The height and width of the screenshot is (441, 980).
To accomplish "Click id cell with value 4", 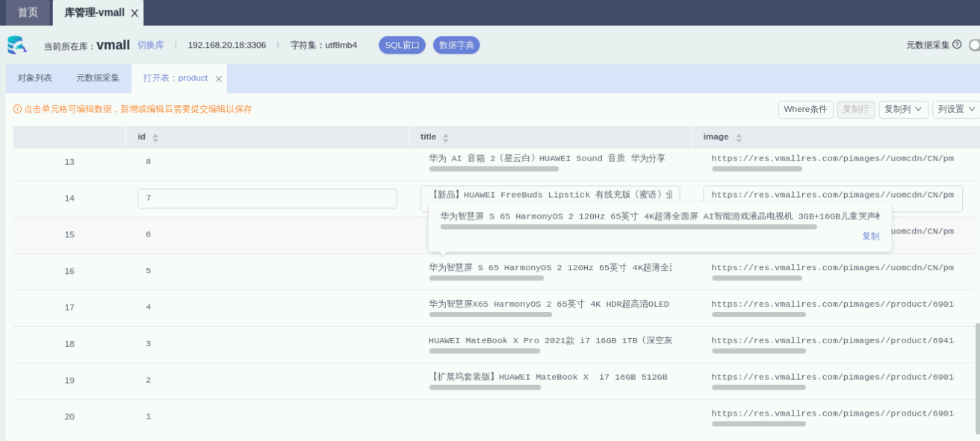I will [x=148, y=307].
